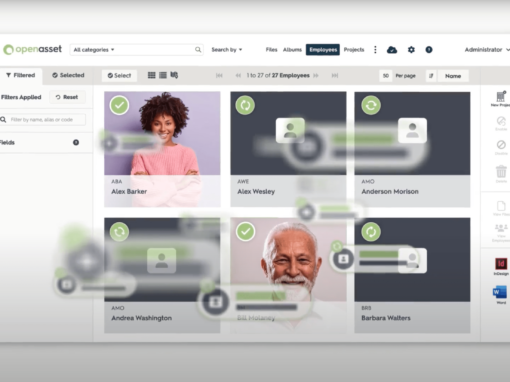510x382 pixels.
Task: Toggle the sync badge on Anderson Morison card
Action: coord(371,105)
